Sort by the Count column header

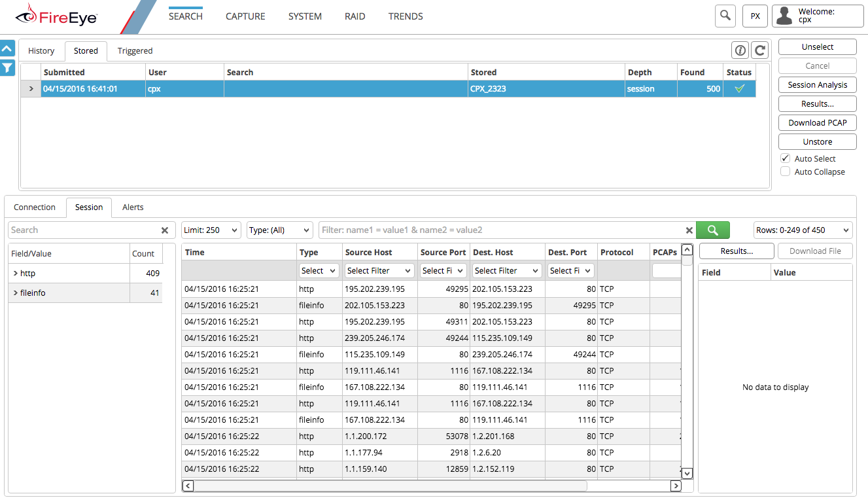146,254
